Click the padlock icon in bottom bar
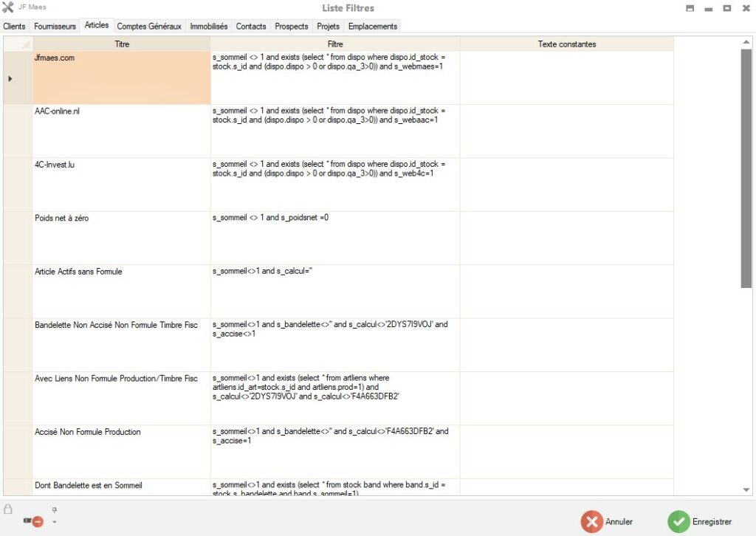This screenshot has height=536, width=756. (x=8, y=509)
